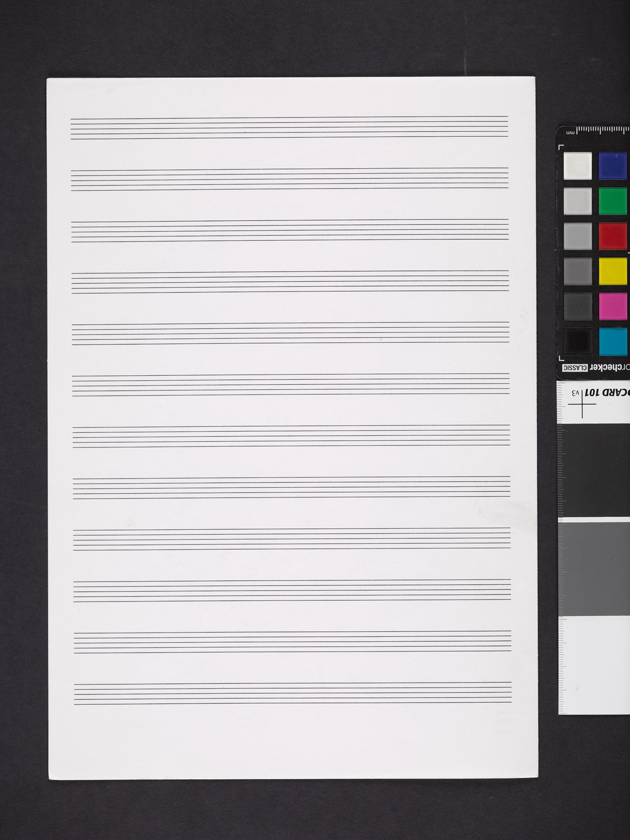630x840 pixels.
Task: Click the crosshair mark on the gray card
Action: point(582,405)
